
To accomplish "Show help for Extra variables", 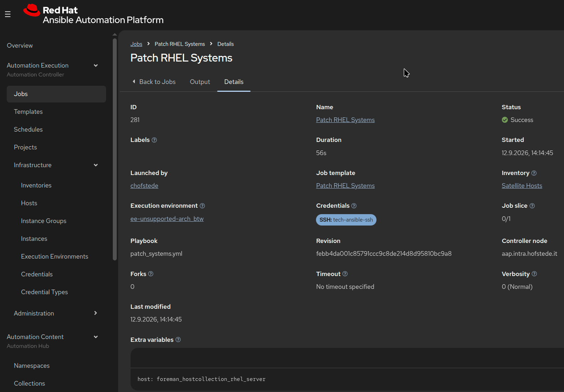I will 178,340.
